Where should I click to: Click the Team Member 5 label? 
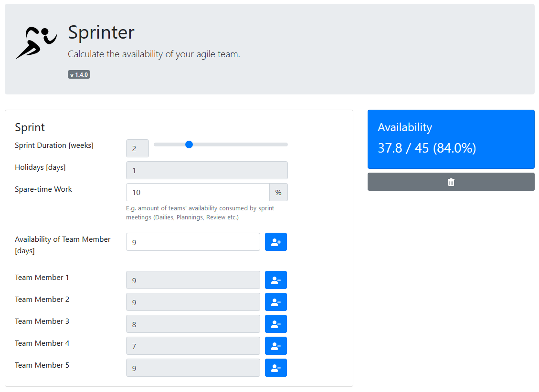[42, 365]
